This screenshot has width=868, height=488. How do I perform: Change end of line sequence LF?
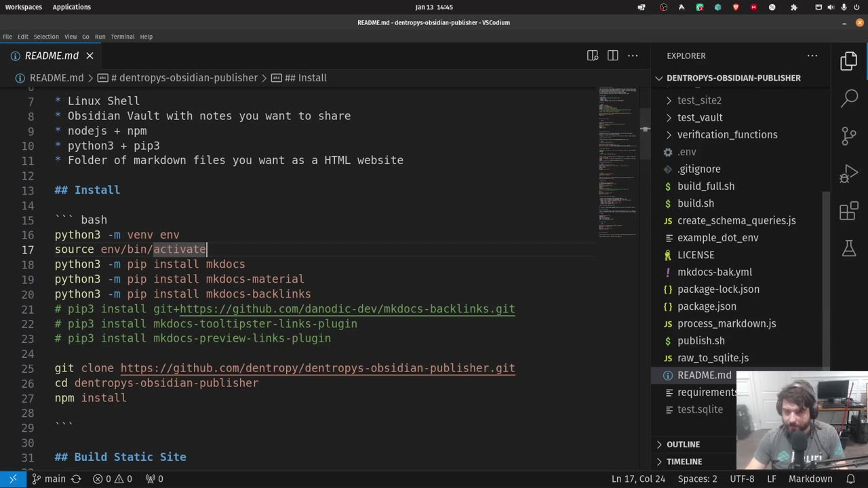click(772, 479)
